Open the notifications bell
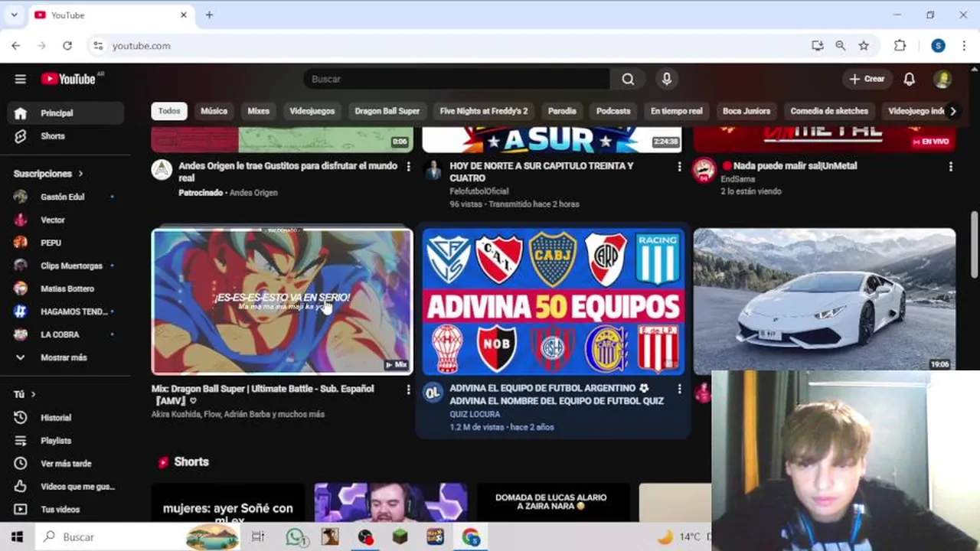This screenshot has height=551, width=980. (909, 79)
